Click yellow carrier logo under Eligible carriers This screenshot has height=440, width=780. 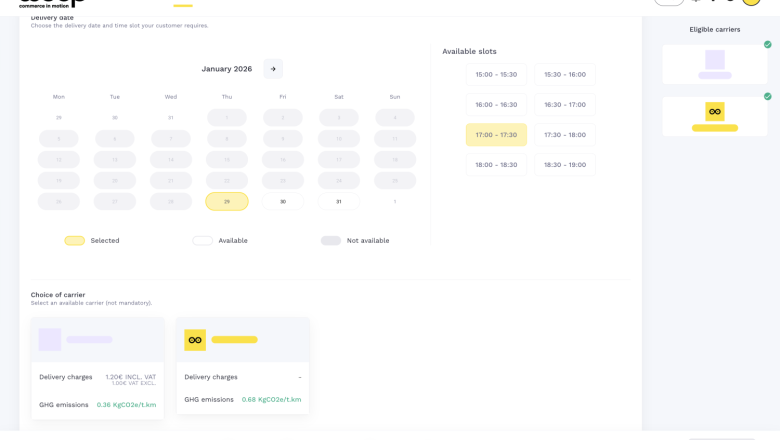click(714, 111)
